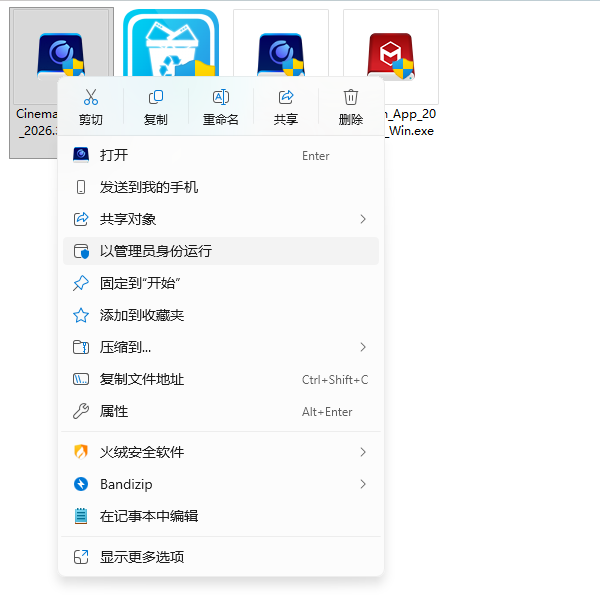
Task: Click 显示更多选项 at menu bottom
Action: tap(221, 557)
